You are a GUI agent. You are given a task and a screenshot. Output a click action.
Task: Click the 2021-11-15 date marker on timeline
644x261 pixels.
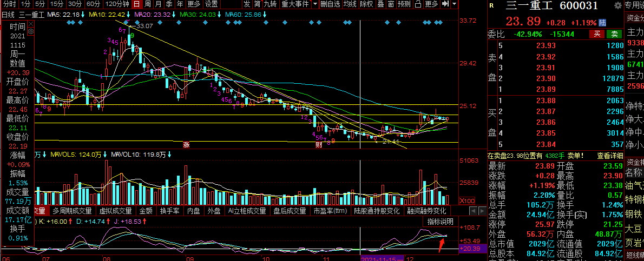[382, 259]
